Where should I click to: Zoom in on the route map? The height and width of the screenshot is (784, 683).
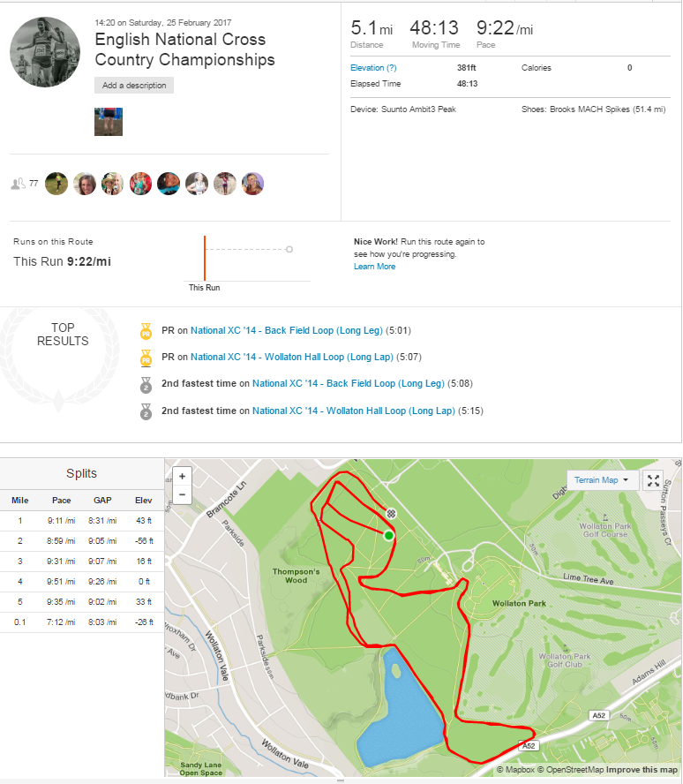coord(182,475)
